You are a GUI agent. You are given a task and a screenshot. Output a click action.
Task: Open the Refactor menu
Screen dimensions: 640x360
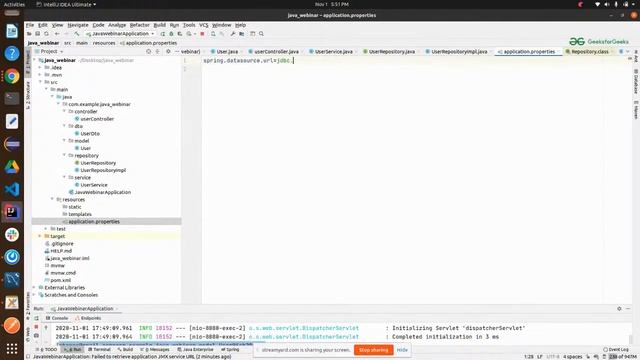coord(140,25)
